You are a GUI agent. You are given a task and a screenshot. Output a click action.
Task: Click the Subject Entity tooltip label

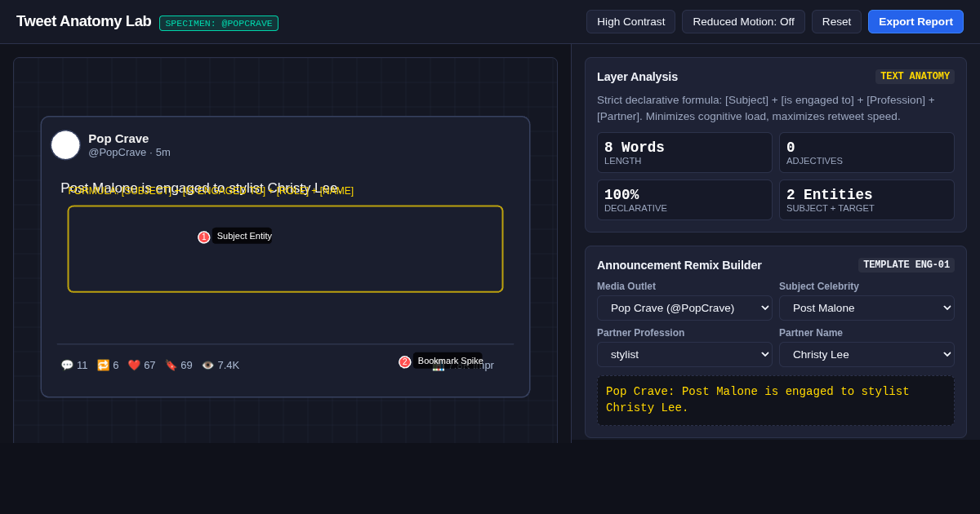coord(243,236)
